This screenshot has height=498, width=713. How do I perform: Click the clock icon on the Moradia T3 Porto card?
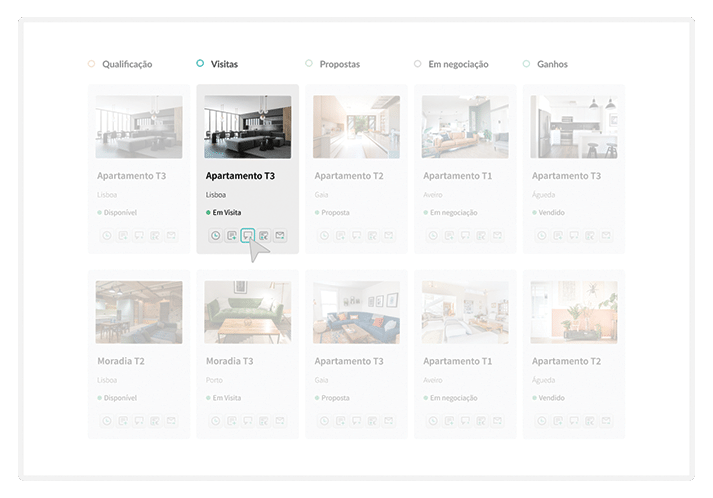pos(215,420)
